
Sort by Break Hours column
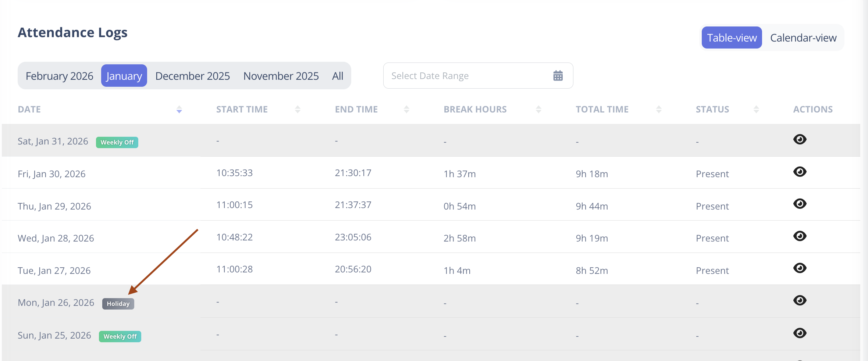click(x=538, y=109)
